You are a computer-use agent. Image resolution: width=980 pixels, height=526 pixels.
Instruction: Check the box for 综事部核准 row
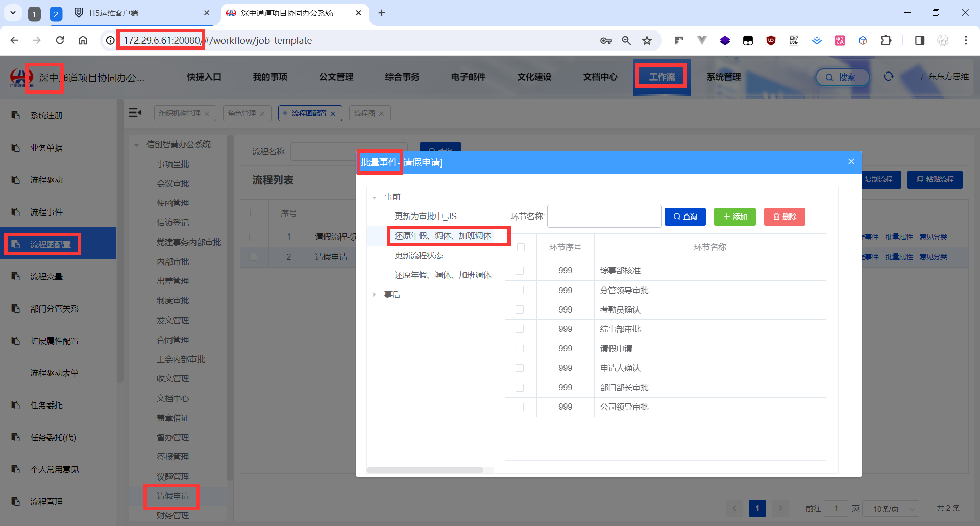click(x=520, y=271)
